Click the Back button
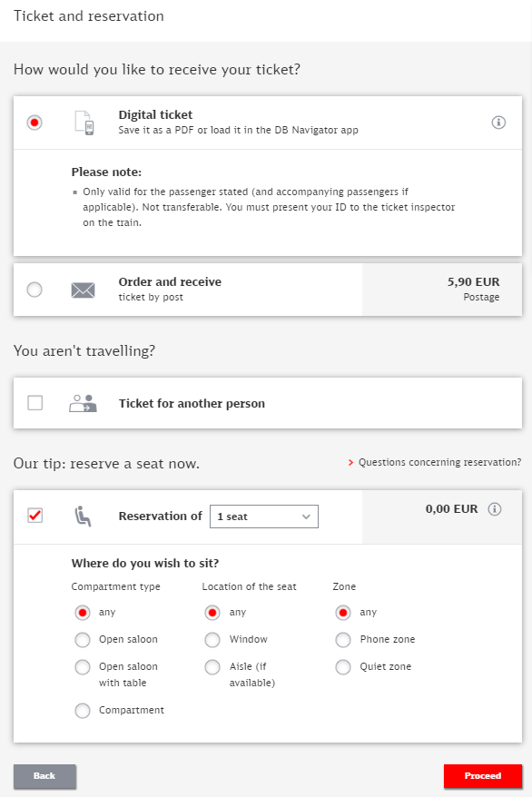This screenshot has height=797, width=532. click(44, 776)
